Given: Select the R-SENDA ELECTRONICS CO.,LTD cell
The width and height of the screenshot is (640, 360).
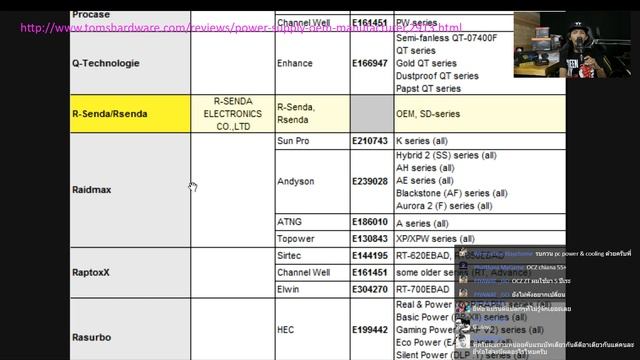Looking at the screenshot, I should point(233,114).
